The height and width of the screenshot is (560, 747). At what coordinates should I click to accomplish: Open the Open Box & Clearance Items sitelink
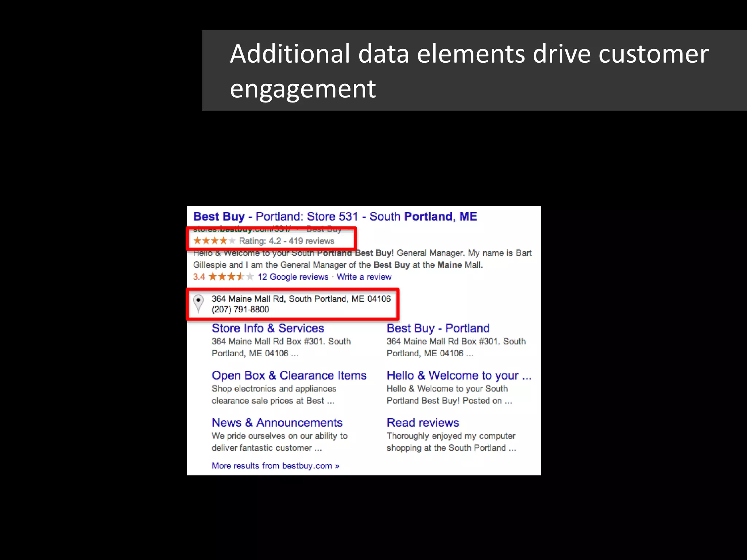pyautogui.click(x=289, y=375)
